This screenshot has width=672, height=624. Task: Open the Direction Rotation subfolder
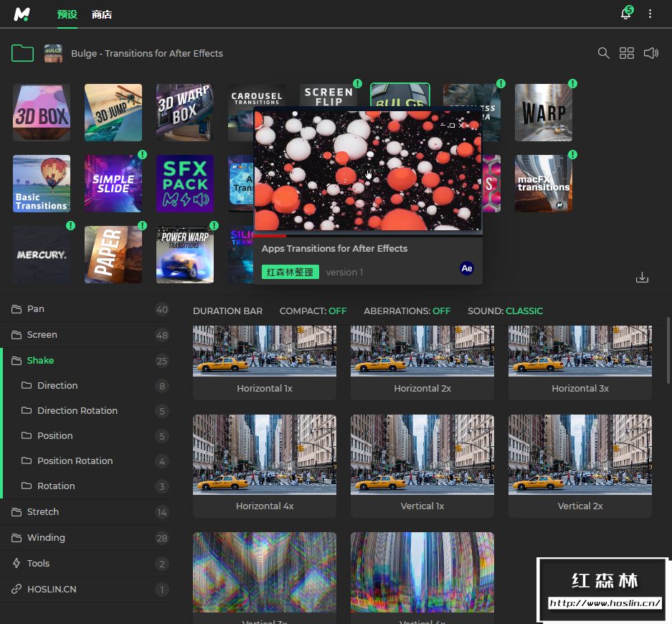click(x=77, y=411)
